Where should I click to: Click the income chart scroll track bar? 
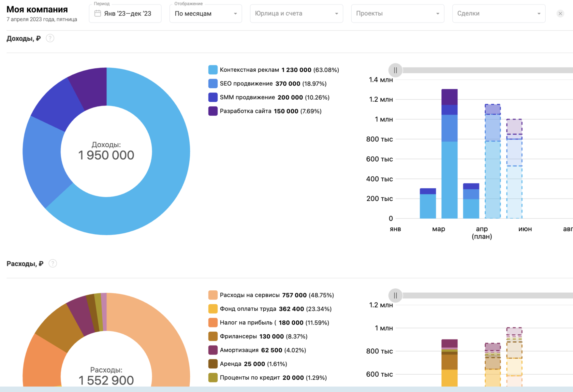click(x=488, y=70)
